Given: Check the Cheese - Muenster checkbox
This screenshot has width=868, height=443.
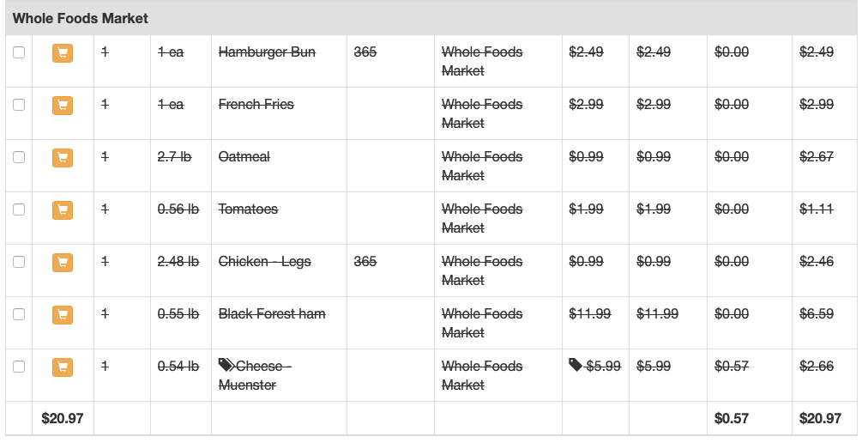Looking at the screenshot, I should coord(19,367).
